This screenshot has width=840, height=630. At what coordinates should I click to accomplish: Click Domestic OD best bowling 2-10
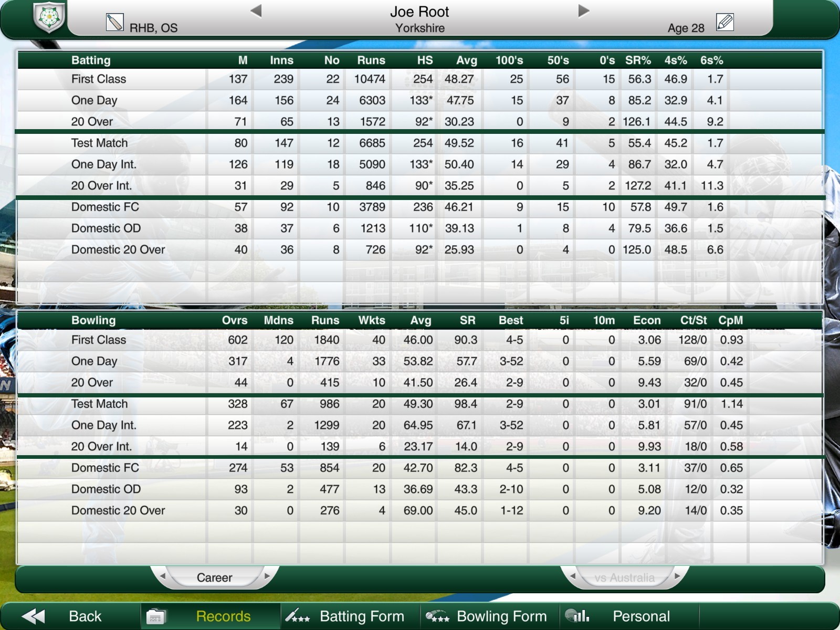[x=511, y=489]
